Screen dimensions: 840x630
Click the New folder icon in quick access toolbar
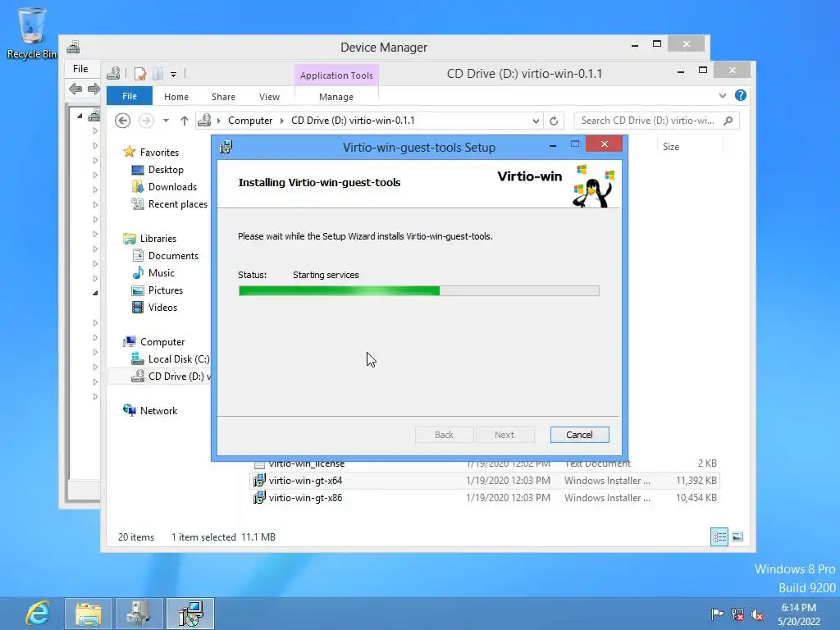[157, 74]
